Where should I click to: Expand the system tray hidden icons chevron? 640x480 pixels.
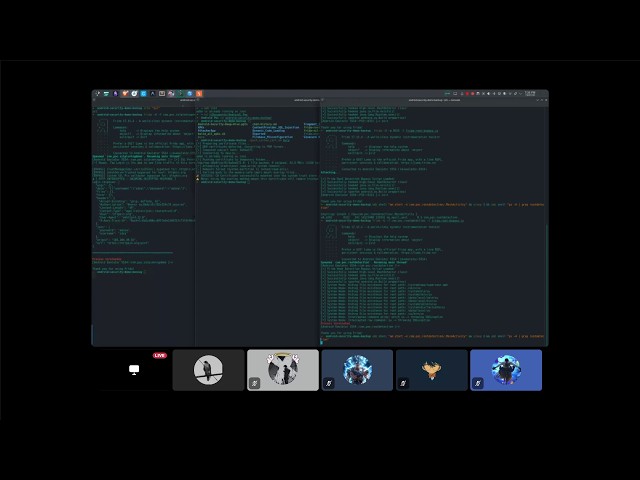tap(520, 93)
